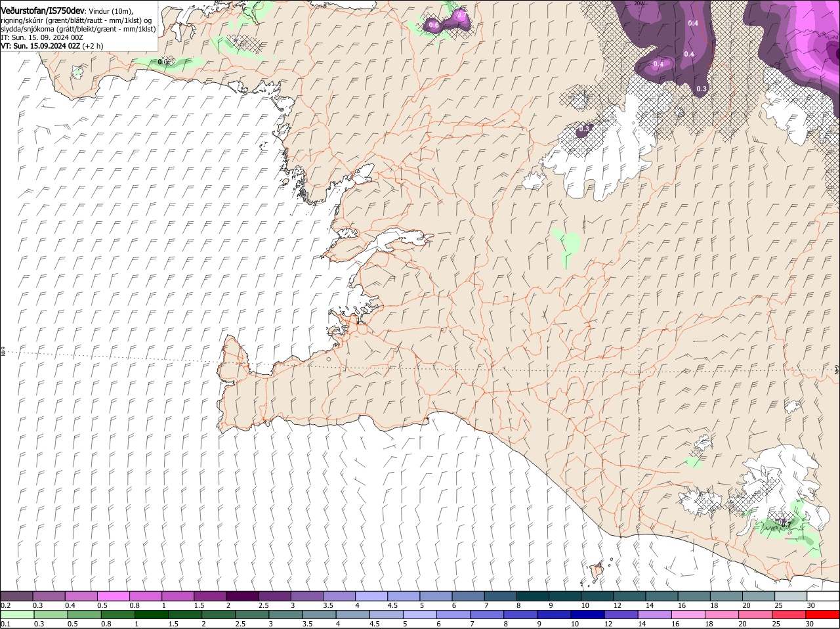The height and width of the screenshot is (629, 840).
Task: Click upper legend swatch between 0.2 and 0.3
Action: [x=17, y=596]
